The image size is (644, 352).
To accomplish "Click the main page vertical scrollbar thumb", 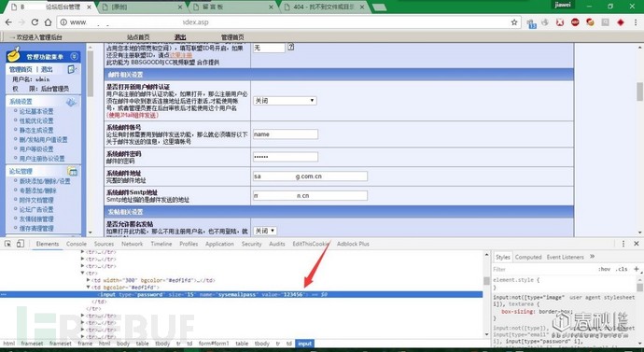I will [x=640, y=92].
